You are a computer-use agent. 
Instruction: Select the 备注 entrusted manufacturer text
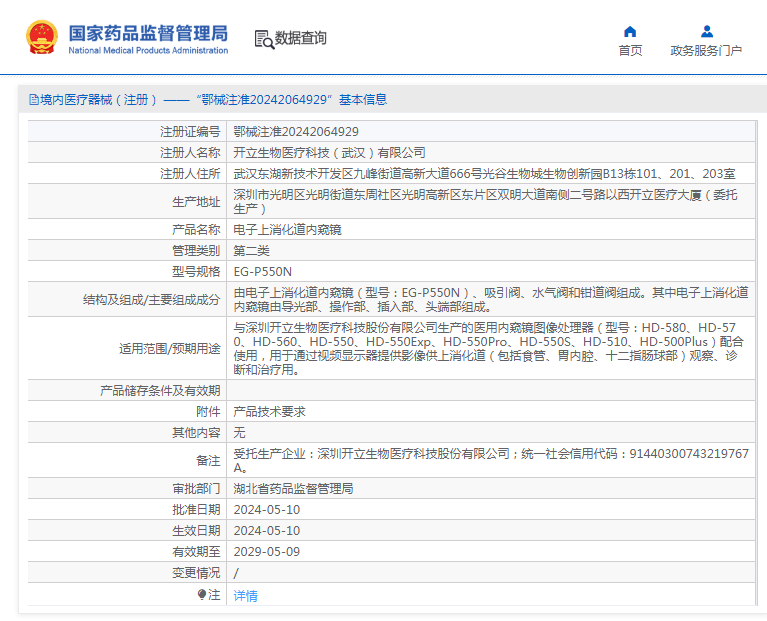click(491, 461)
